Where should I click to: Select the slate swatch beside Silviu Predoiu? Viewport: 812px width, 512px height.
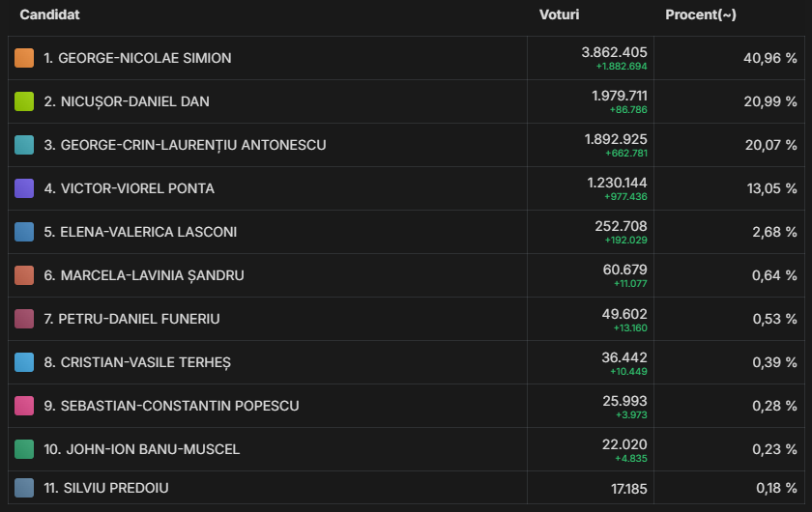(24, 488)
